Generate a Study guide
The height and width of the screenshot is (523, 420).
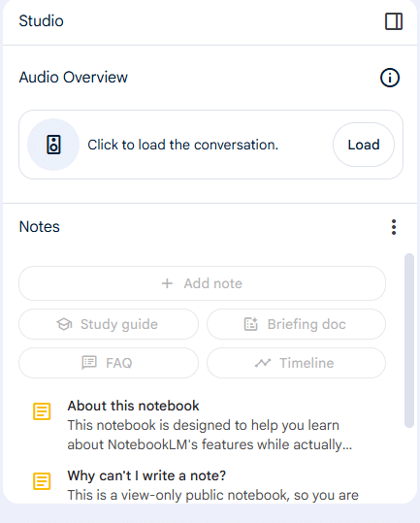pos(109,324)
